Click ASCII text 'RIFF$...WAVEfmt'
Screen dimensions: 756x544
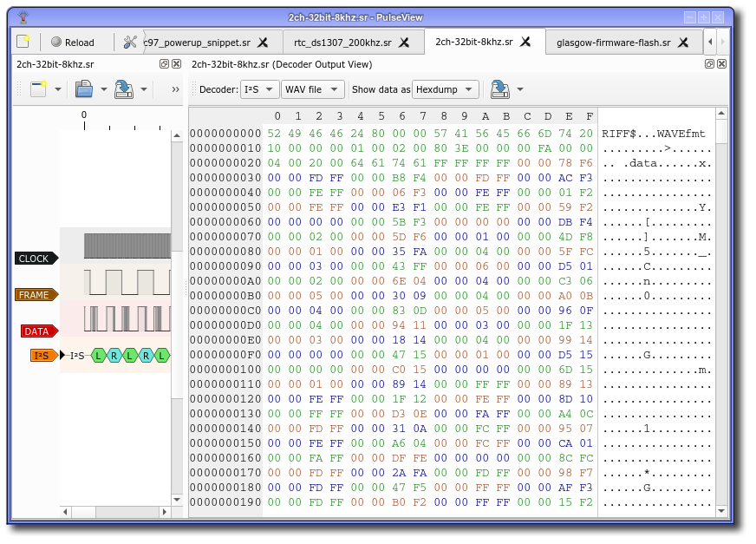click(654, 134)
